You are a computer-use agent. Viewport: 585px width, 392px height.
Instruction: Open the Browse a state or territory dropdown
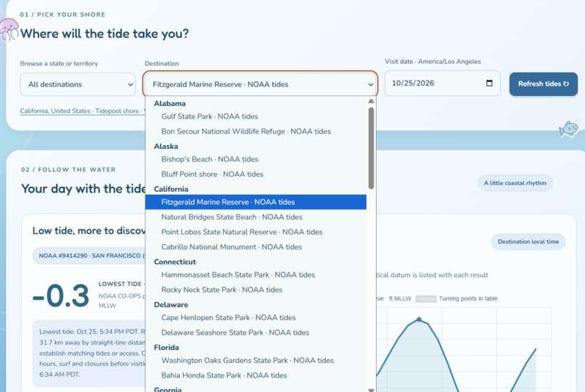tap(78, 84)
